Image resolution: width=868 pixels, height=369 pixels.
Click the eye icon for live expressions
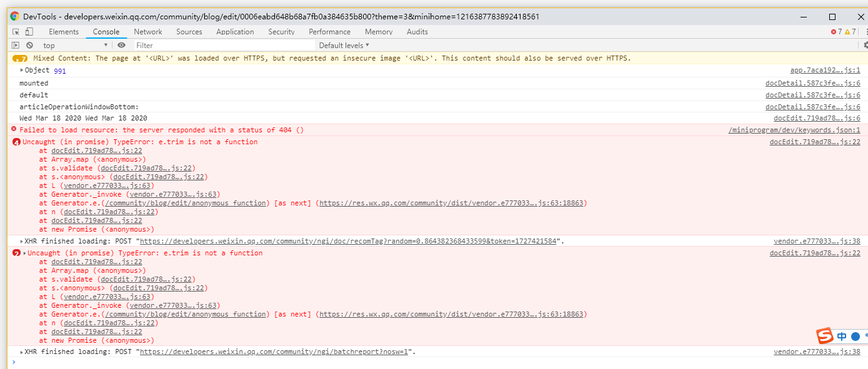121,45
